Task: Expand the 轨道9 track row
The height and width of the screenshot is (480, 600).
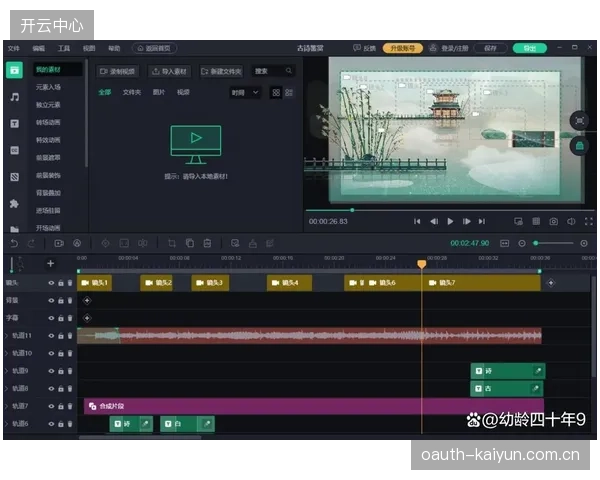Action: tap(6, 371)
